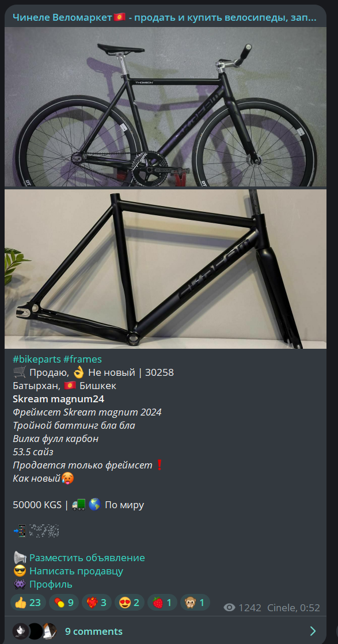Click the blurred phone number spoiler
Image resolution: width=338 pixels, height=644 pixels.
point(44,531)
